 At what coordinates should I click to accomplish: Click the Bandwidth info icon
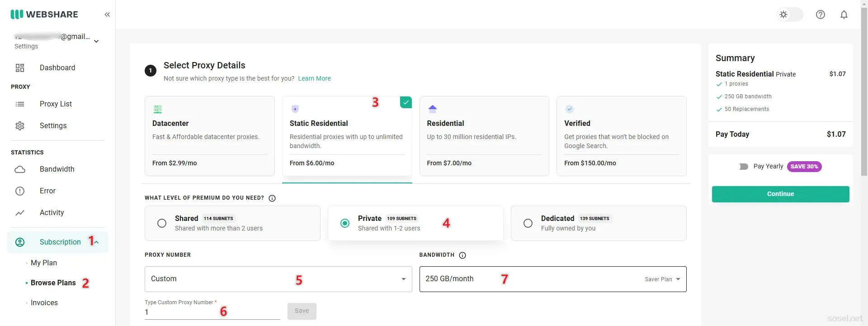coord(462,255)
